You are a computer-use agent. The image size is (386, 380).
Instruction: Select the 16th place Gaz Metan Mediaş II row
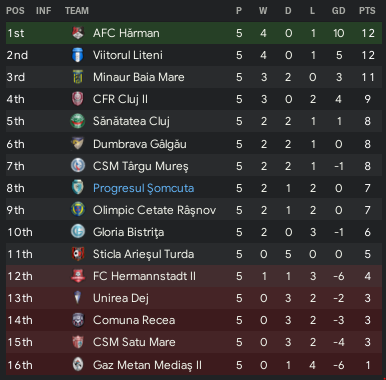(194, 364)
